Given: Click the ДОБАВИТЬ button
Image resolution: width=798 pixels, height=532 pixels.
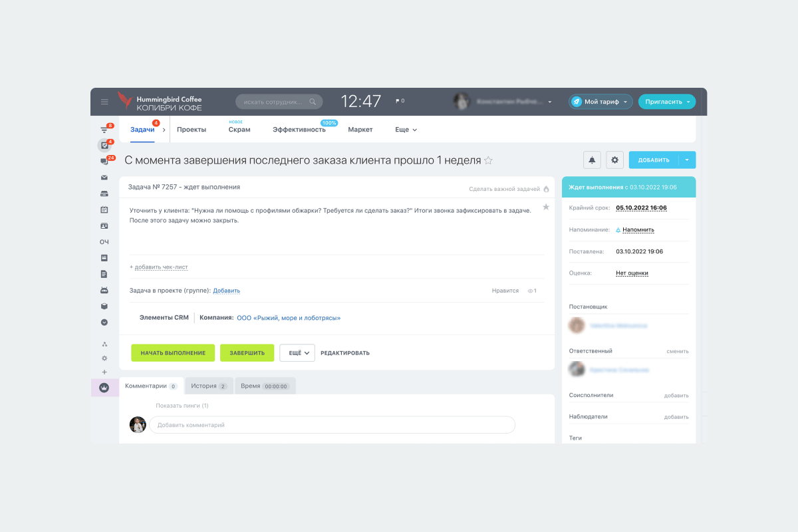Looking at the screenshot, I should [x=654, y=160].
